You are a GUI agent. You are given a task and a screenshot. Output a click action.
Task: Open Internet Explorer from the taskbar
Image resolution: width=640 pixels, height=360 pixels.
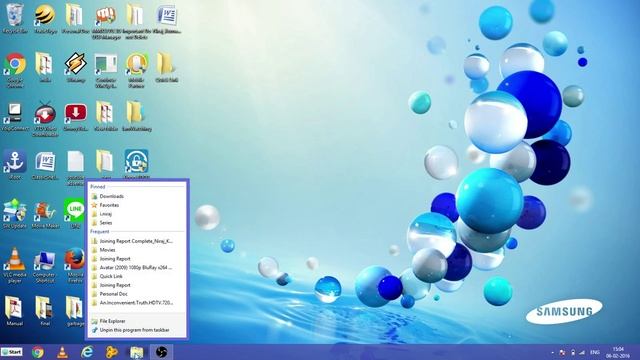pyautogui.click(x=87, y=352)
